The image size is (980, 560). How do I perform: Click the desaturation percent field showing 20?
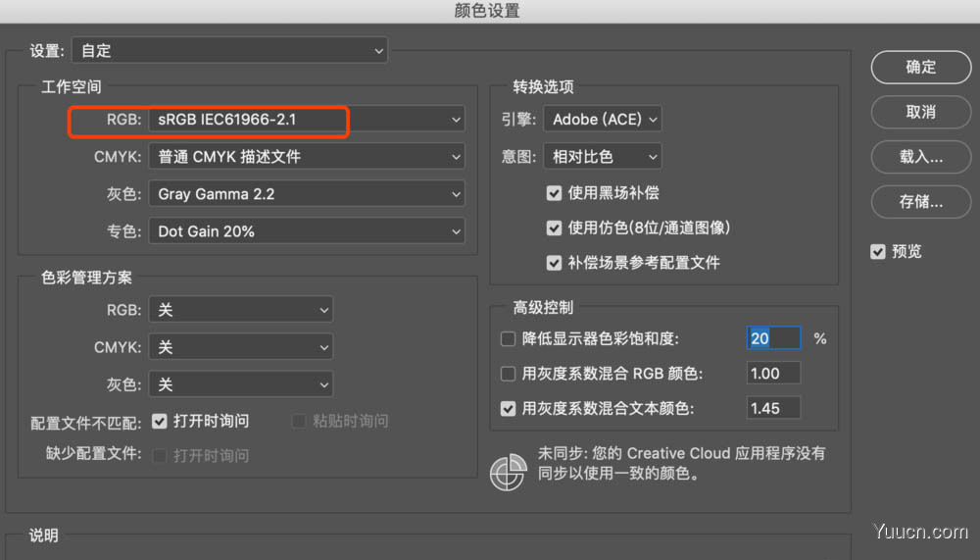774,338
